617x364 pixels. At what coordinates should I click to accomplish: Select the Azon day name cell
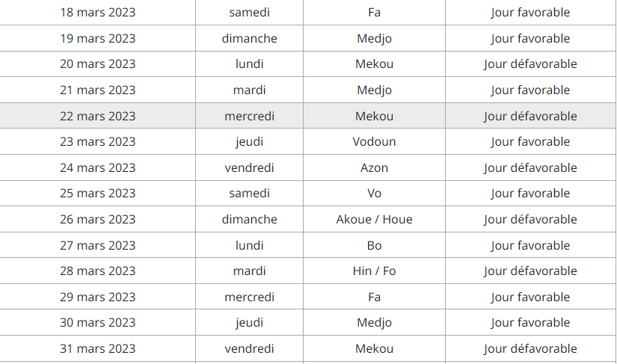tap(374, 168)
